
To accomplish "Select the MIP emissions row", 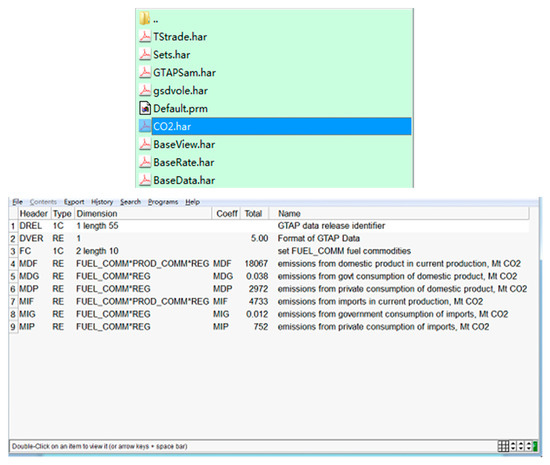I will click(269, 326).
